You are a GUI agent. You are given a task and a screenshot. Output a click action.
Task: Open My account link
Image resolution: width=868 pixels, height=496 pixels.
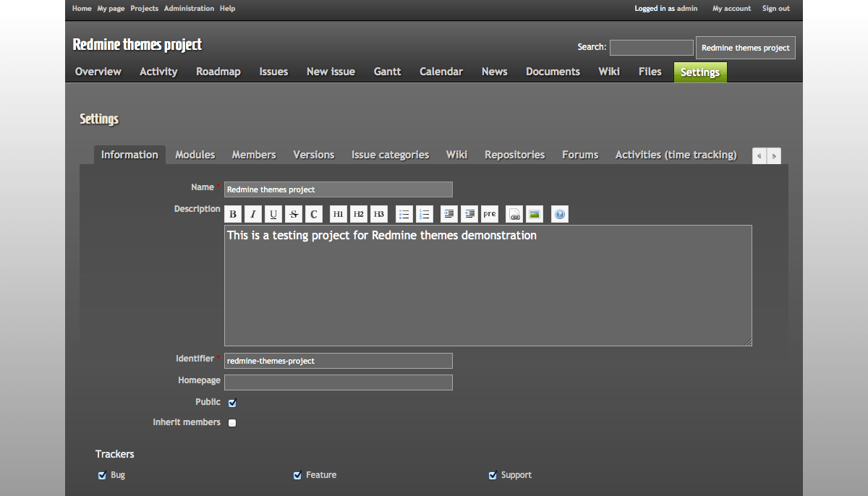pyautogui.click(x=732, y=9)
